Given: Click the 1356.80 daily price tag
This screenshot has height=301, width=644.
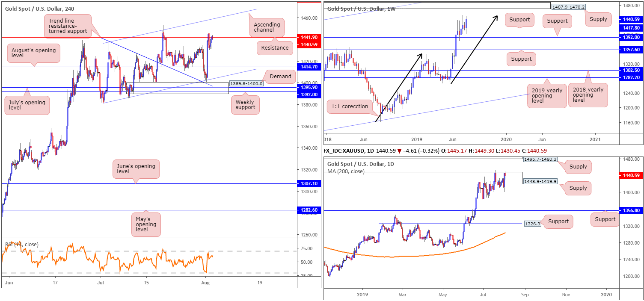Looking at the screenshot, I should pos(631,210).
